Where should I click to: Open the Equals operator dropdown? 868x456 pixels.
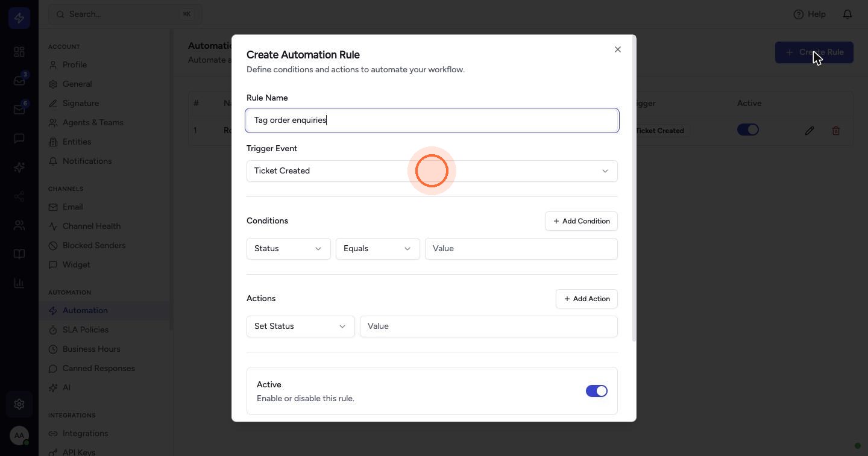click(x=378, y=249)
